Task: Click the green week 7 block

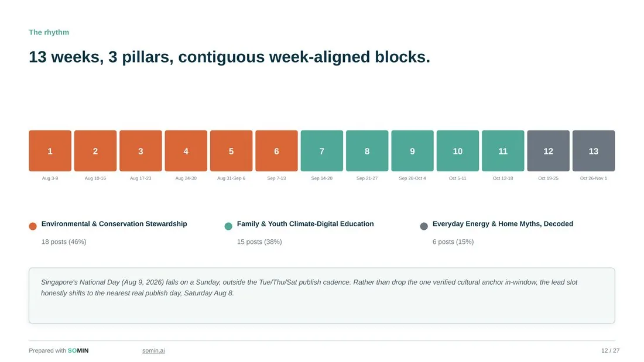Action: (321, 151)
